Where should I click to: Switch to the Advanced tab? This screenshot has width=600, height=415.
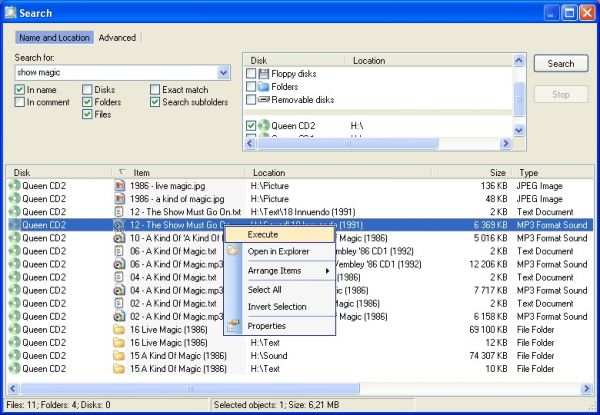pyautogui.click(x=117, y=37)
